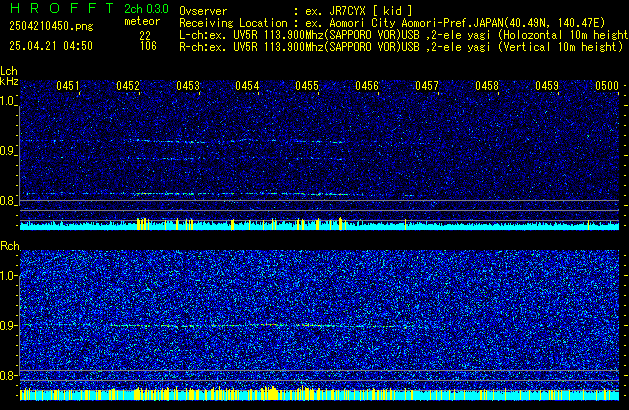The width and height of the screenshot is (629, 410).
Task: Click the "Lch" channel label
Action: pos(9,71)
